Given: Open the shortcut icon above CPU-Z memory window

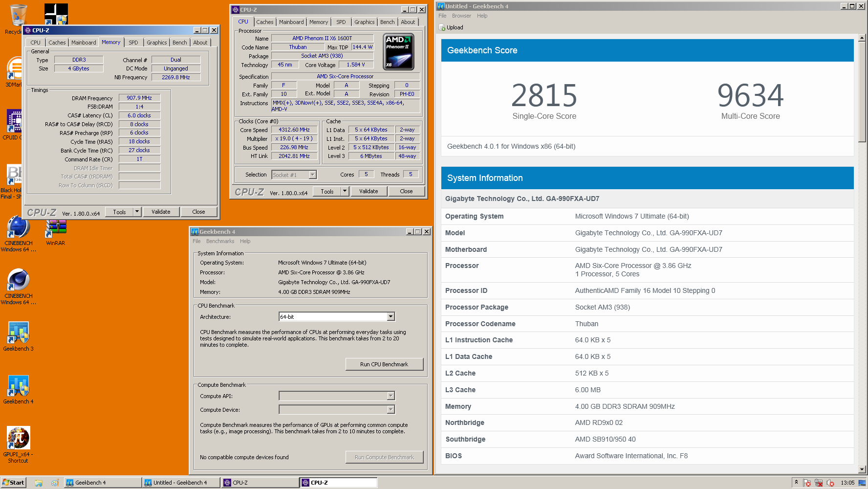Looking at the screenshot, I should point(56,14).
